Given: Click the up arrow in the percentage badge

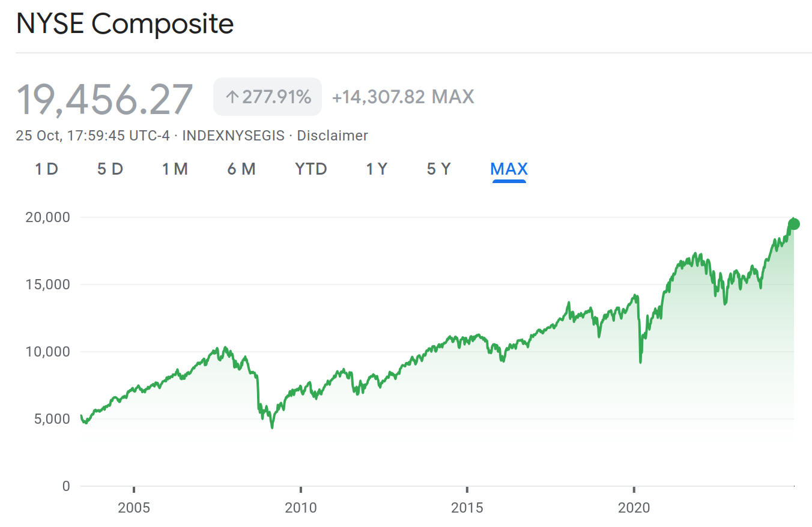Looking at the screenshot, I should (x=232, y=97).
